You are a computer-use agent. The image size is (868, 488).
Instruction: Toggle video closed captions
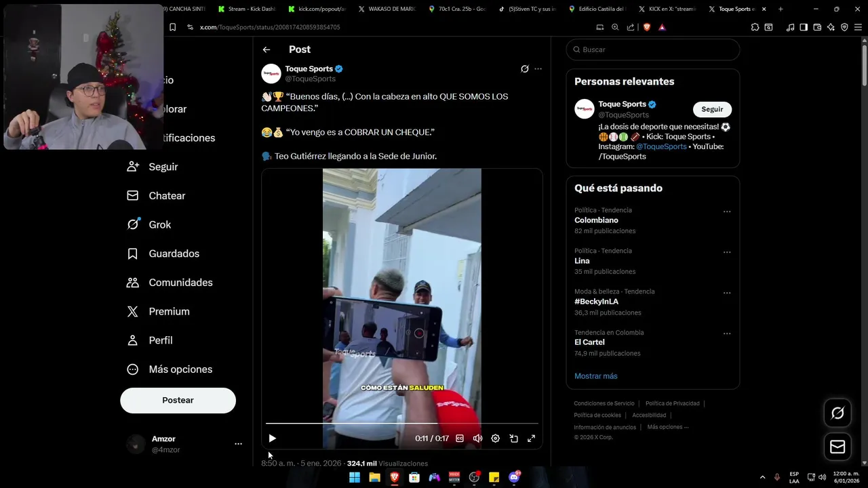point(460,439)
